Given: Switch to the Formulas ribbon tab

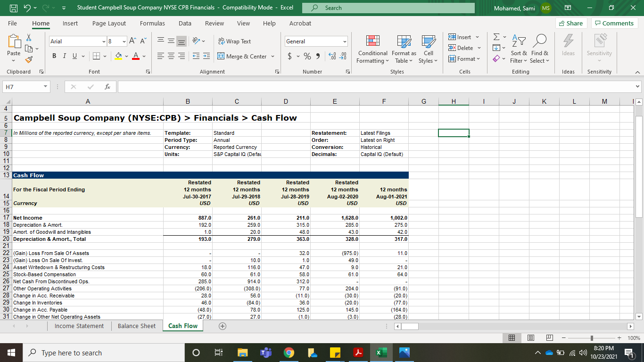Looking at the screenshot, I should click(x=152, y=23).
